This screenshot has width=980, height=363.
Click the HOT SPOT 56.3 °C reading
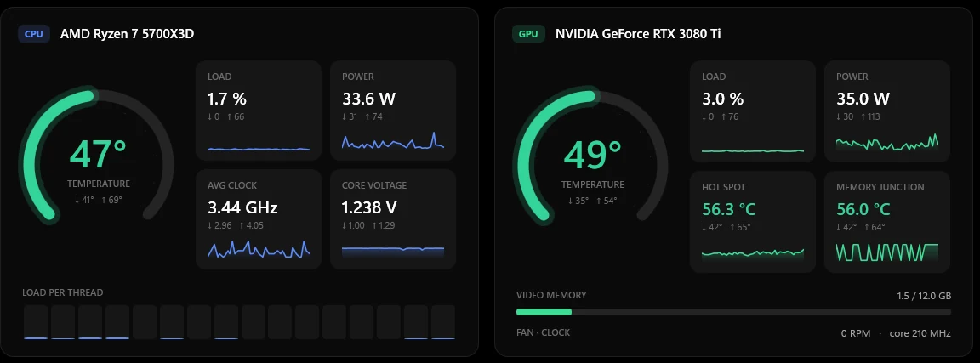click(x=728, y=208)
